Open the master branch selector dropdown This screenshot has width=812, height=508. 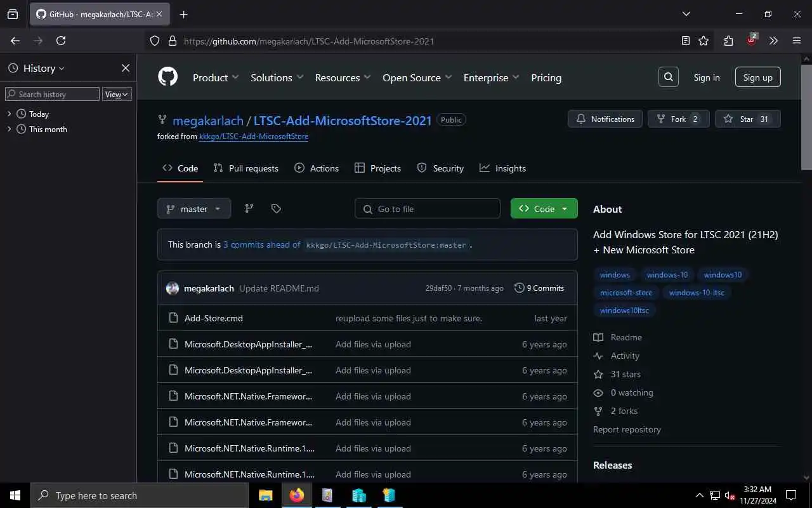coord(194,208)
